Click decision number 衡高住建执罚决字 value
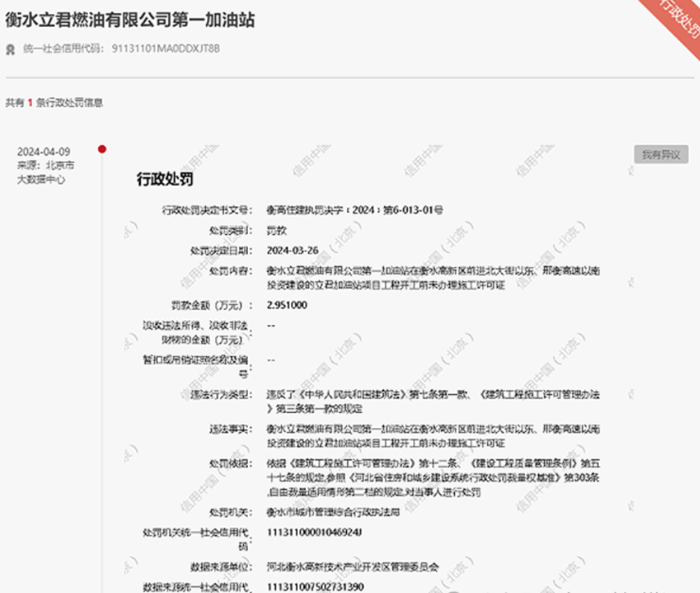Image resolution: width=700 pixels, height=593 pixels. 355,210
